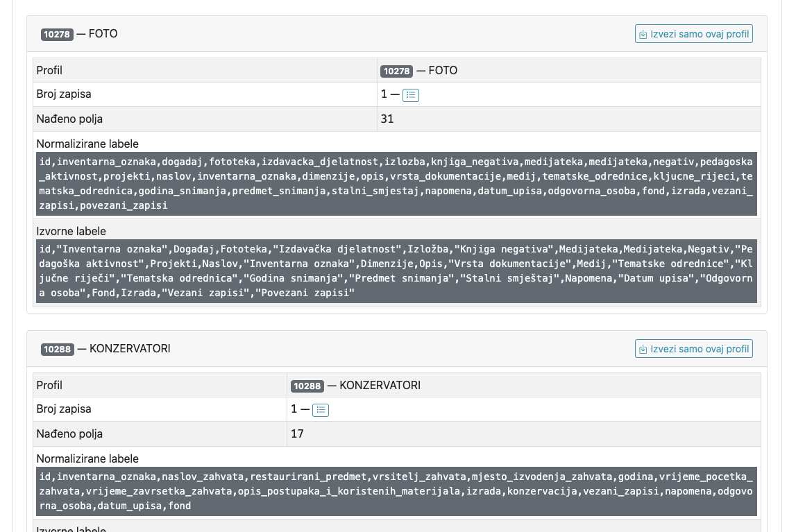Click the Profil label cell in the KONZERVATORI table

160,386
